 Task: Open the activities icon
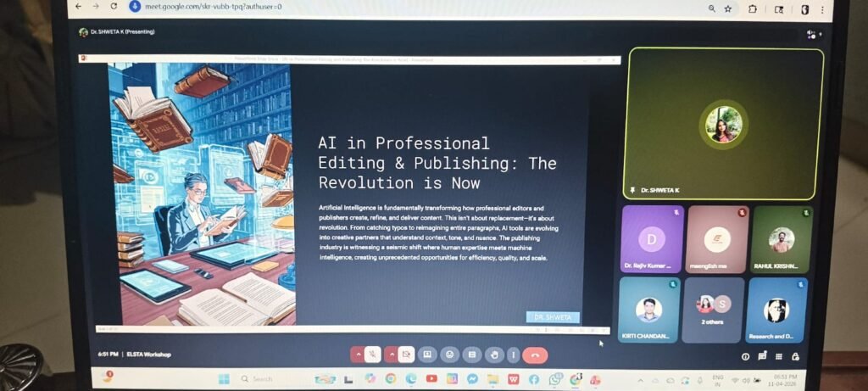click(779, 356)
